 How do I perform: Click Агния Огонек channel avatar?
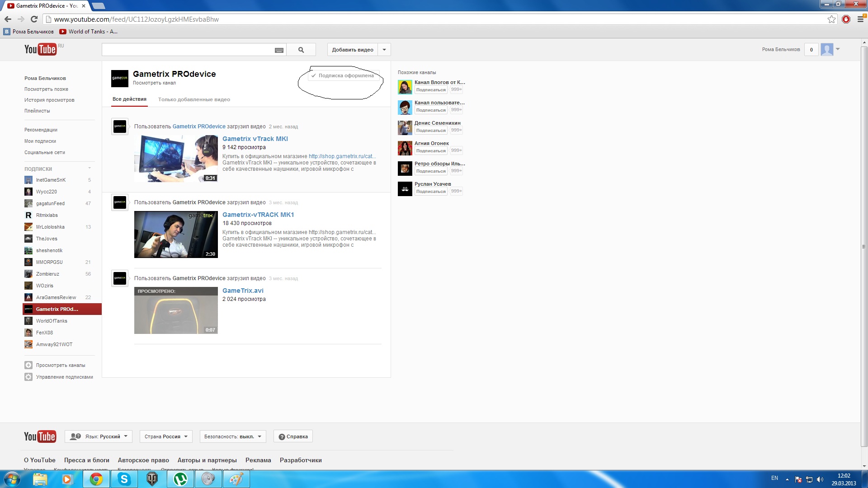pyautogui.click(x=405, y=148)
